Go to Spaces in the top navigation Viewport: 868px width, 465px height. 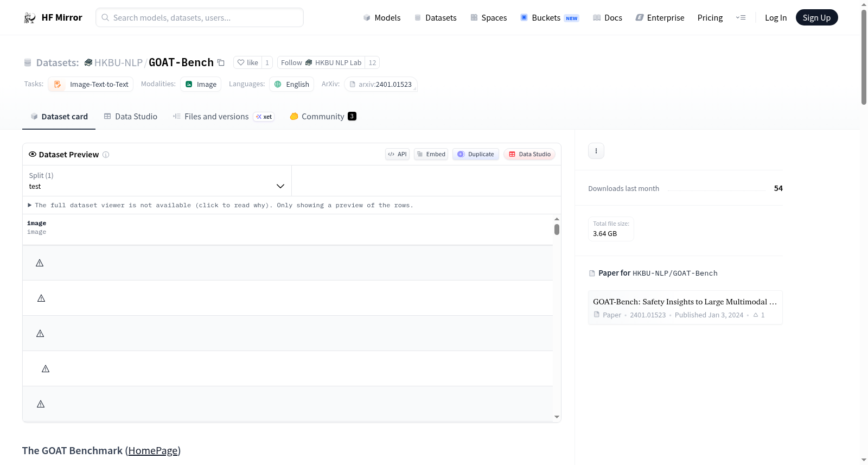coord(489,17)
